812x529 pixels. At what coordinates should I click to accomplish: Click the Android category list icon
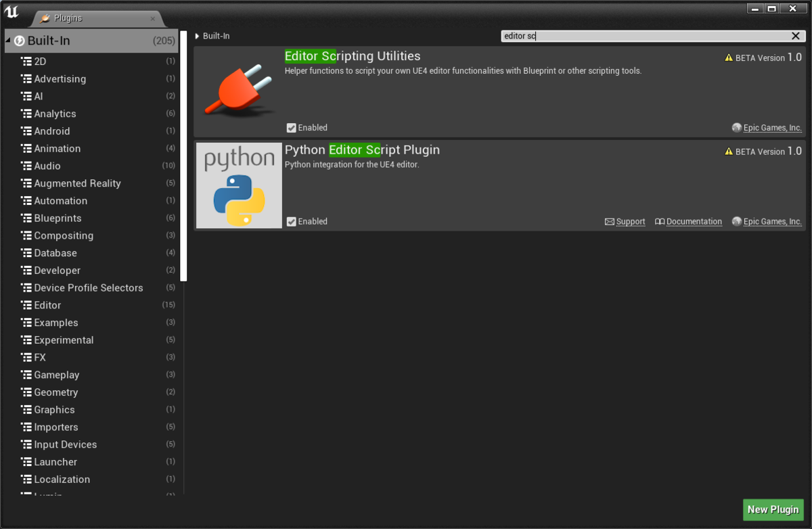coord(26,131)
